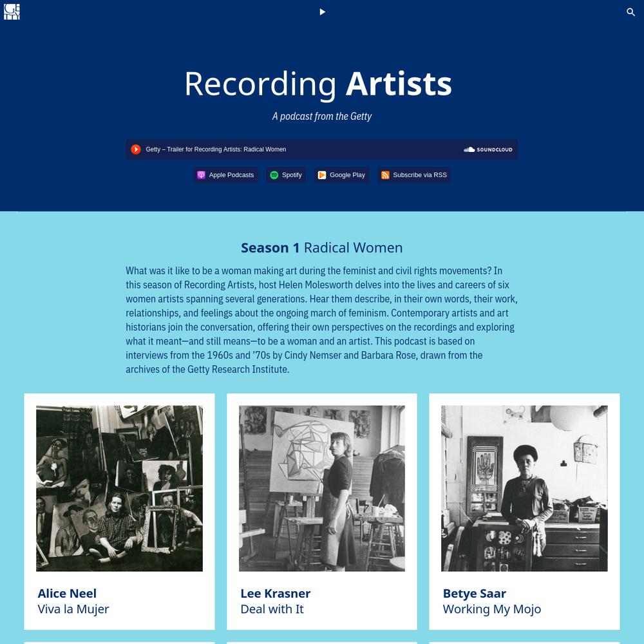Screen dimensions: 644x644
Task: Open the Apple Podcasts text link
Action: 231,175
